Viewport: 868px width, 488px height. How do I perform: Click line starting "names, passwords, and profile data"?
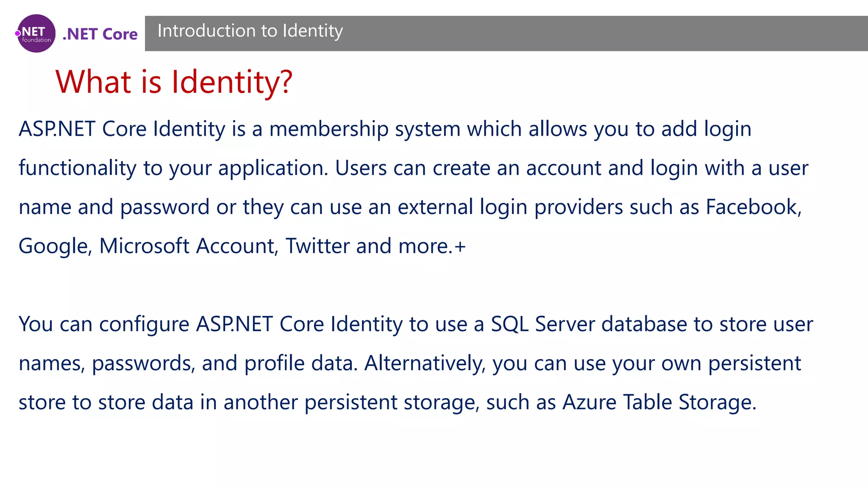coord(410,363)
